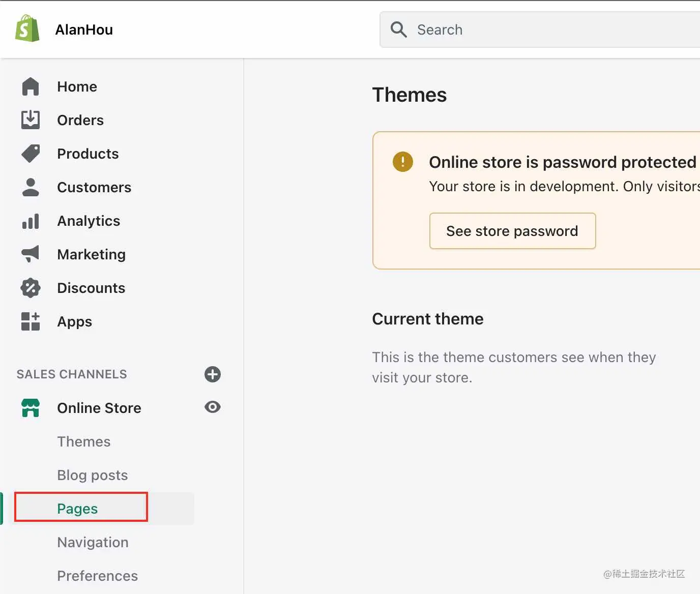This screenshot has width=700, height=594.
Task: Click the Shopify bag logo
Action: (x=27, y=28)
